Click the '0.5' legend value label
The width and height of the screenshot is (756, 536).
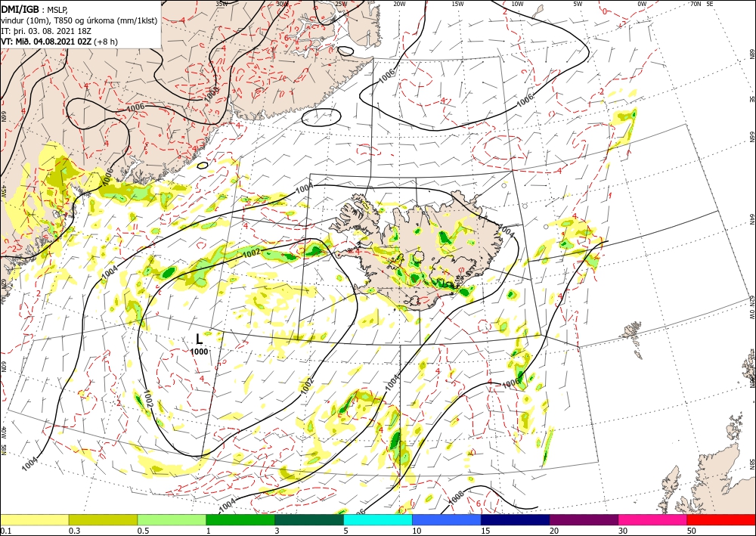[143, 531]
